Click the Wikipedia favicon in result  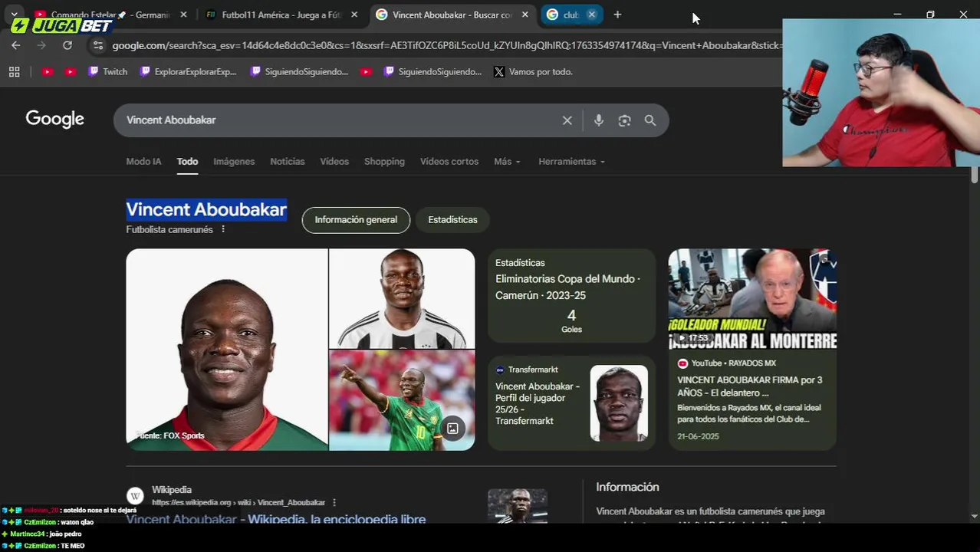tap(135, 496)
